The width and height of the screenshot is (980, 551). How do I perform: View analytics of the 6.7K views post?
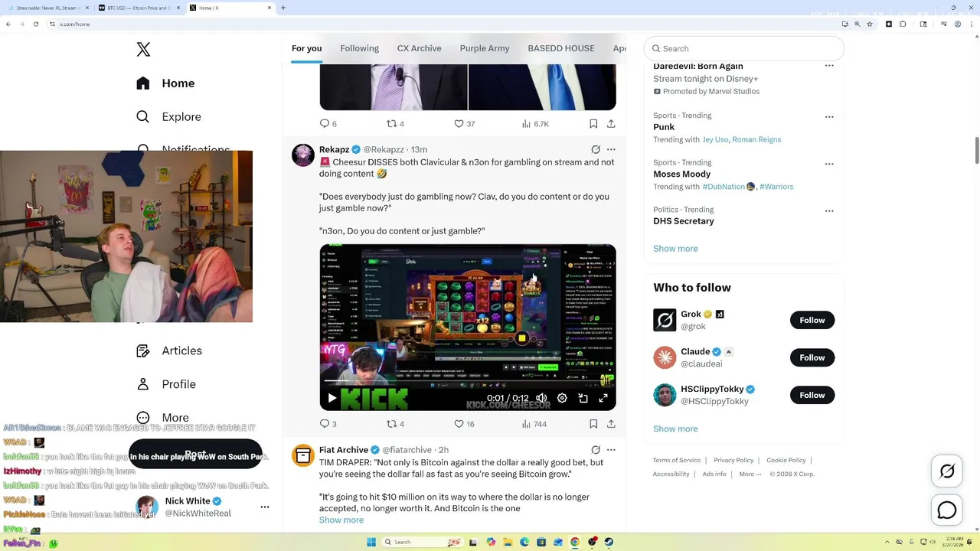point(535,123)
